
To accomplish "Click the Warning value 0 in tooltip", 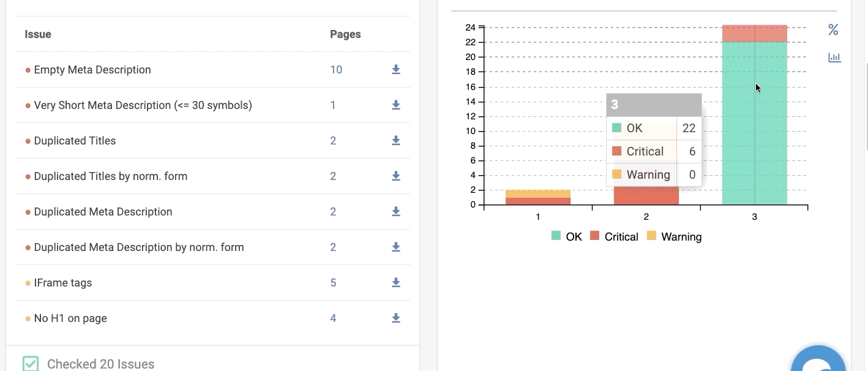I will (692, 174).
